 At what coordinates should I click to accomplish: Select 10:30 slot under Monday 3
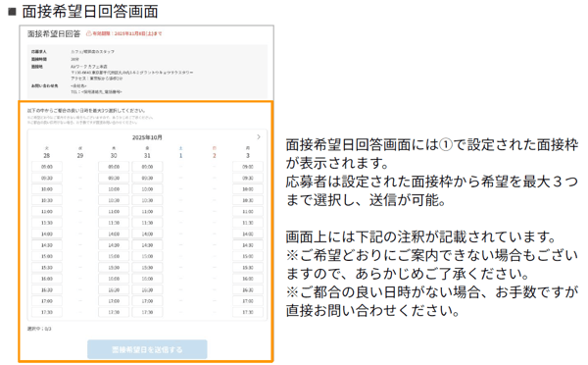coord(248,200)
